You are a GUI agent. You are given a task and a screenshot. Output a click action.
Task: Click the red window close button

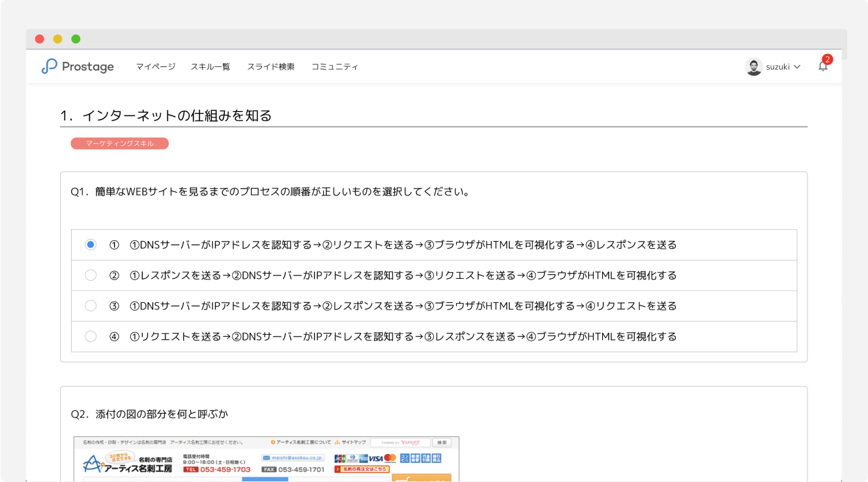tap(40, 39)
